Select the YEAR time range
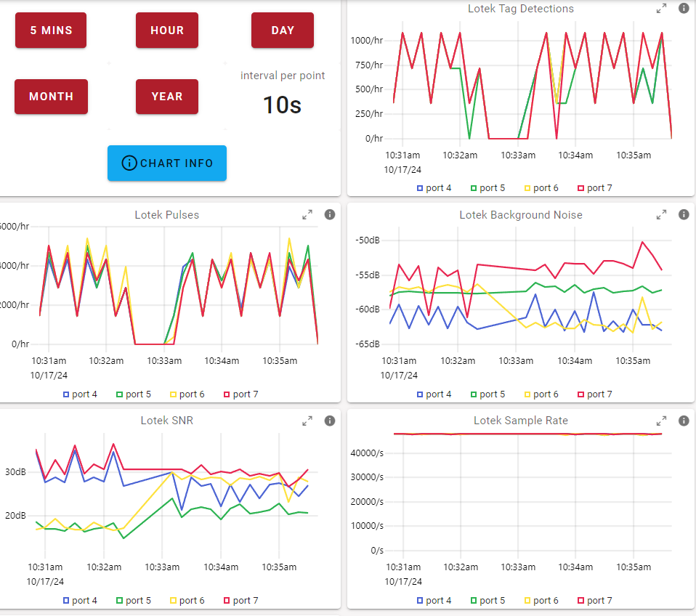The height and width of the screenshot is (616, 696). click(167, 97)
